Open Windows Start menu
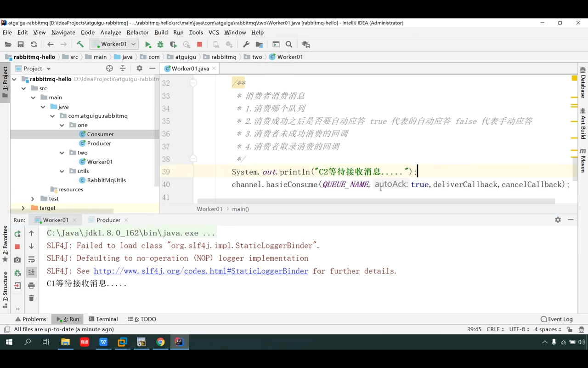This screenshot has width=588, height=368. click(x=9, y=342)
